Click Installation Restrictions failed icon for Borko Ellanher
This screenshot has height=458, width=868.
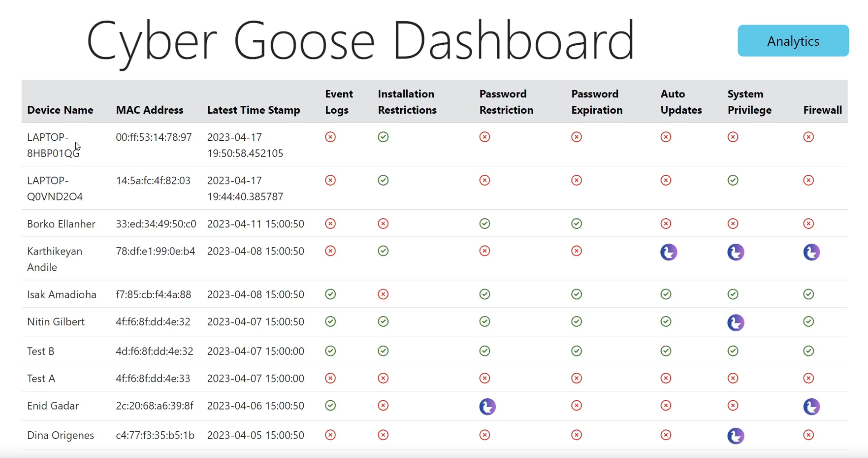383,224
